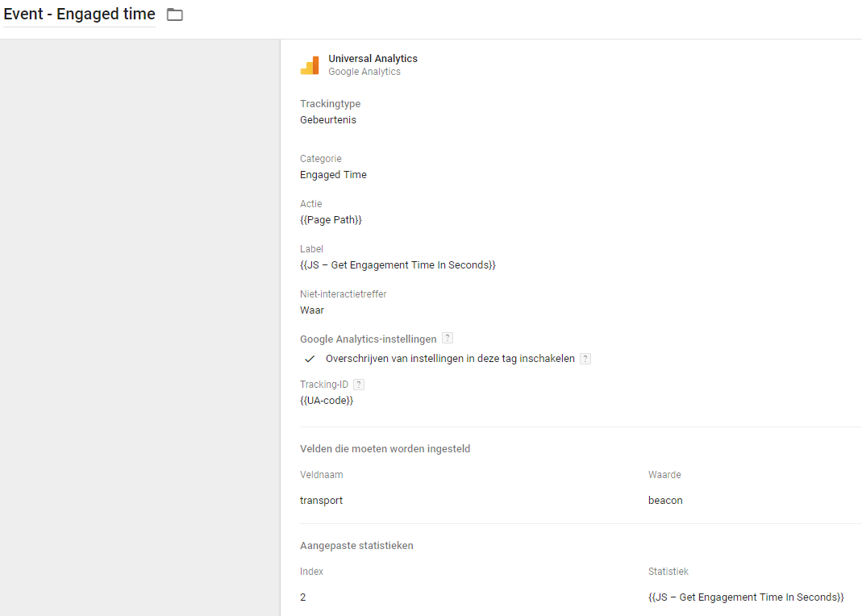
Task: Click the Label field engagement time variable
Action: (x=398, y=265)
